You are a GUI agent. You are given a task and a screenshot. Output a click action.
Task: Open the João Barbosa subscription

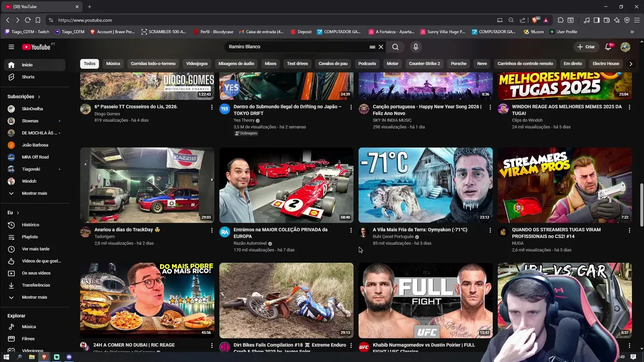point(35,145)
